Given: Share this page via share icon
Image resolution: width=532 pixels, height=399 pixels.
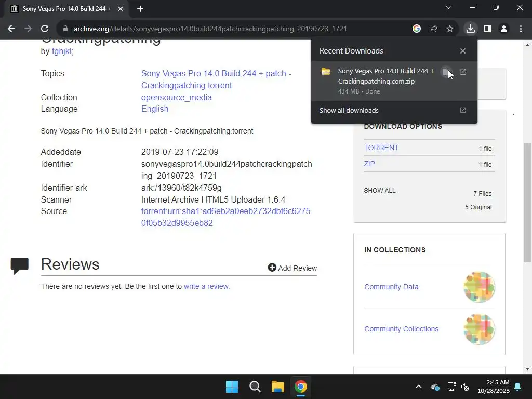Looking at the screenshot, I should [433, 29].
